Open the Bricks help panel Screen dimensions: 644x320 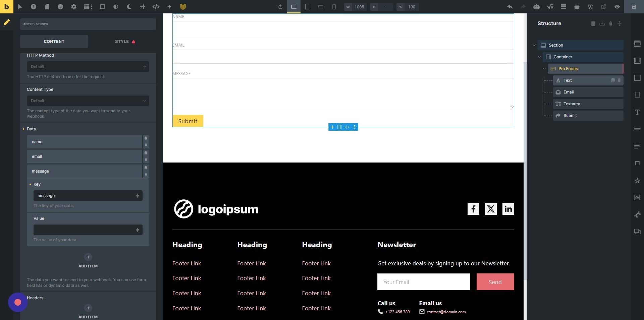[33, 7]
